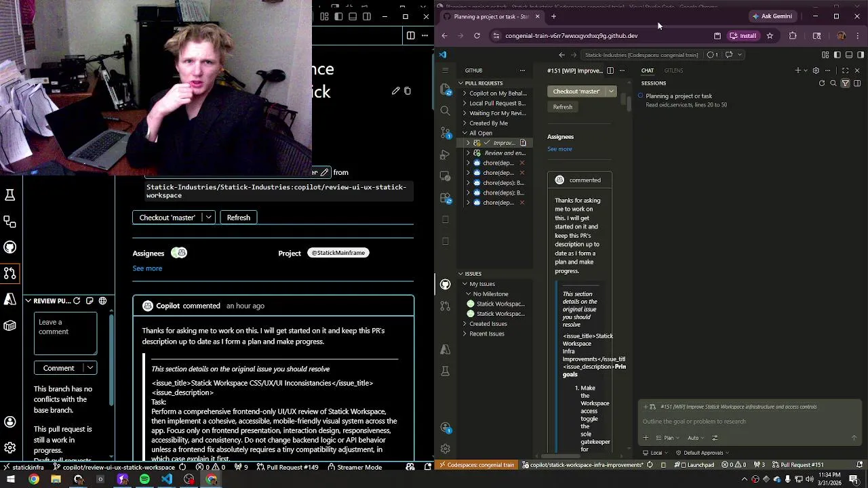Open Testing flask icon in left window
The height and width of the screenshot is (488, 868).
[x=10, y=195]
